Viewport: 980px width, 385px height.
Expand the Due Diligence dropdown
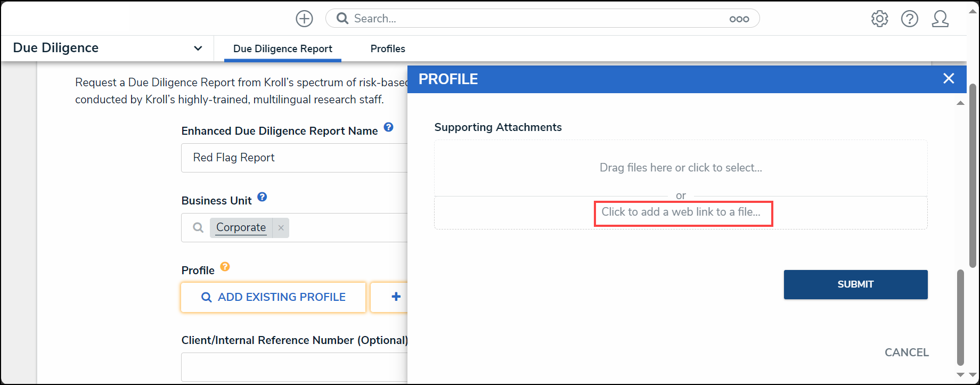(x=198, y=48)
